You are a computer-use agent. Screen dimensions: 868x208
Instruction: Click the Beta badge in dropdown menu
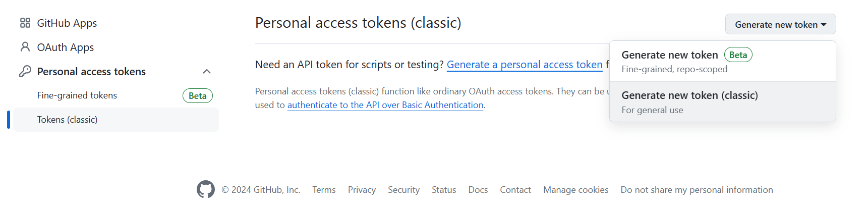[x=738, y=55]
